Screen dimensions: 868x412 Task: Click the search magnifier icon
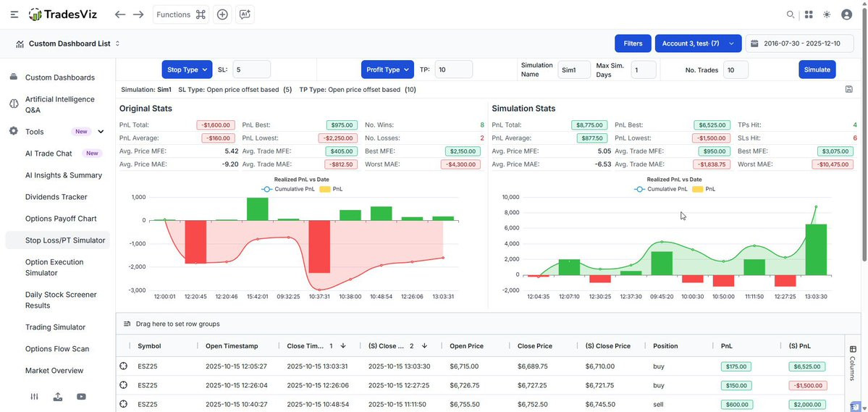click(x=791, y=15)
